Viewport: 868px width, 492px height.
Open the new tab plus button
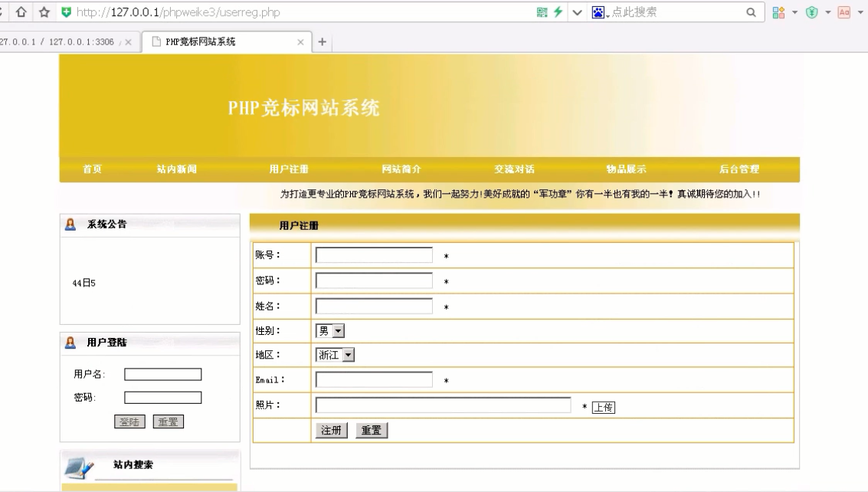(x=323, y=42)
